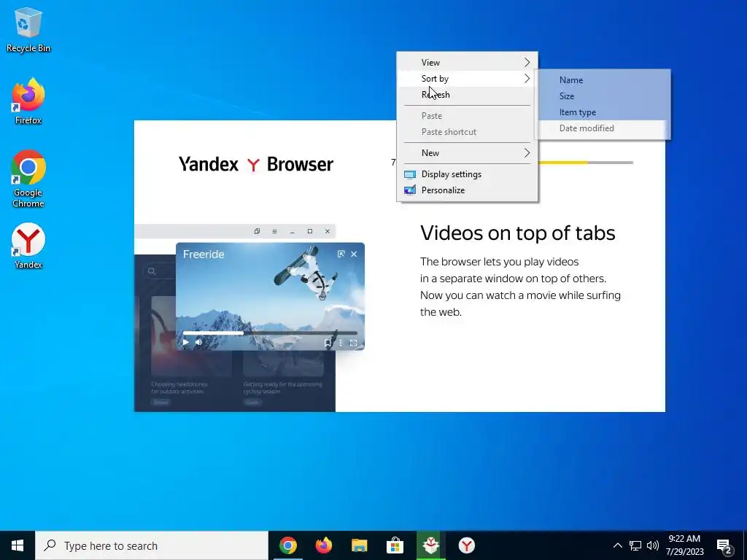Screen dimensions: 747x560
Task: Click the mock browser hamburger menu icon
Action: coord(274,231)
